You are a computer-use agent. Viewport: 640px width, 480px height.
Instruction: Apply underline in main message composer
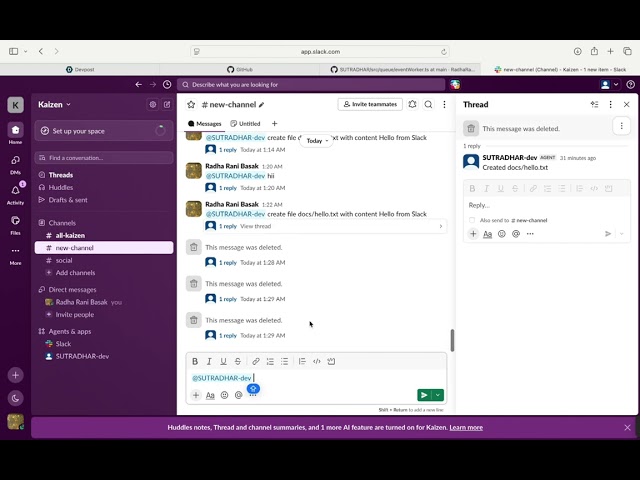223,361
